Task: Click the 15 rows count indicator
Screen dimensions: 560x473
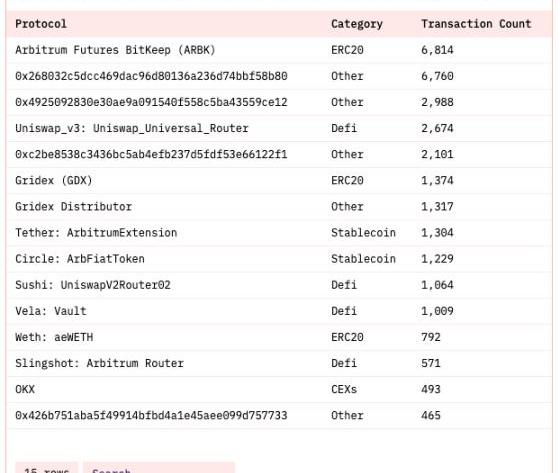Action: click(46, 468)
